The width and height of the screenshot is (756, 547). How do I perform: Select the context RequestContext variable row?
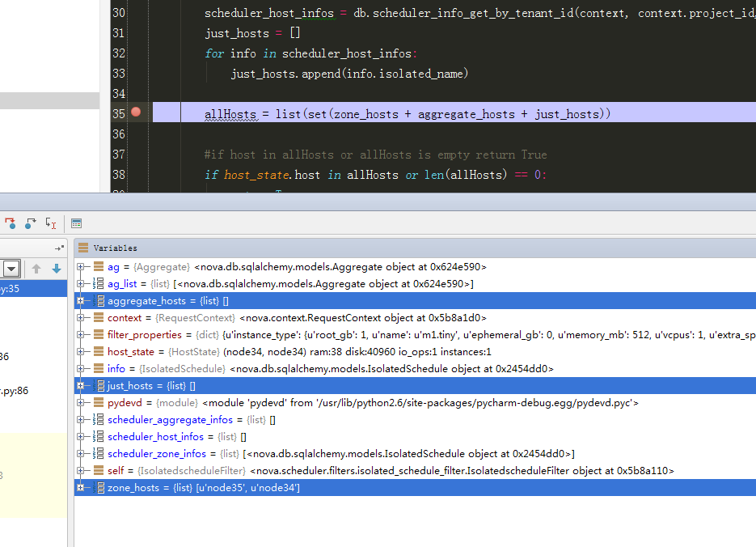click(x=415, y=317)
